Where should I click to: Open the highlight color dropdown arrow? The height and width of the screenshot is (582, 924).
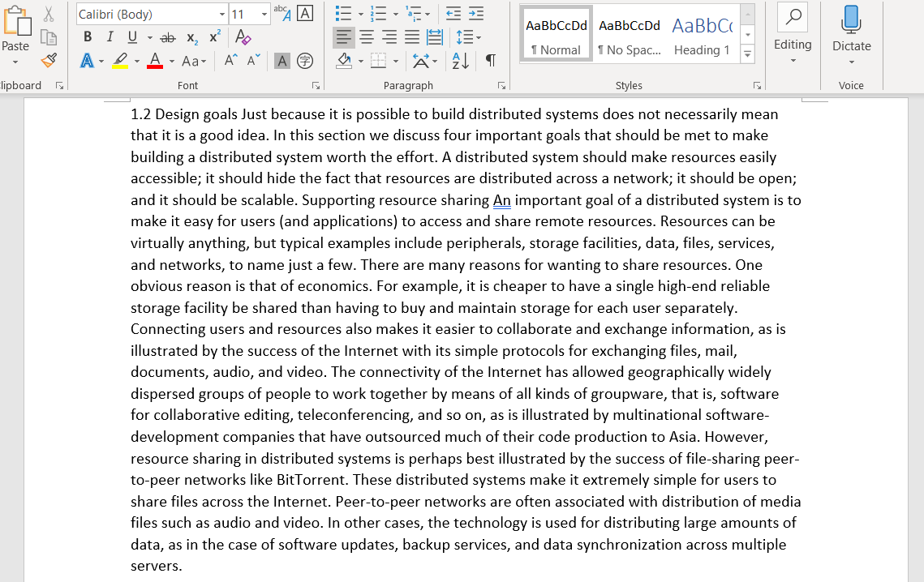137,62
